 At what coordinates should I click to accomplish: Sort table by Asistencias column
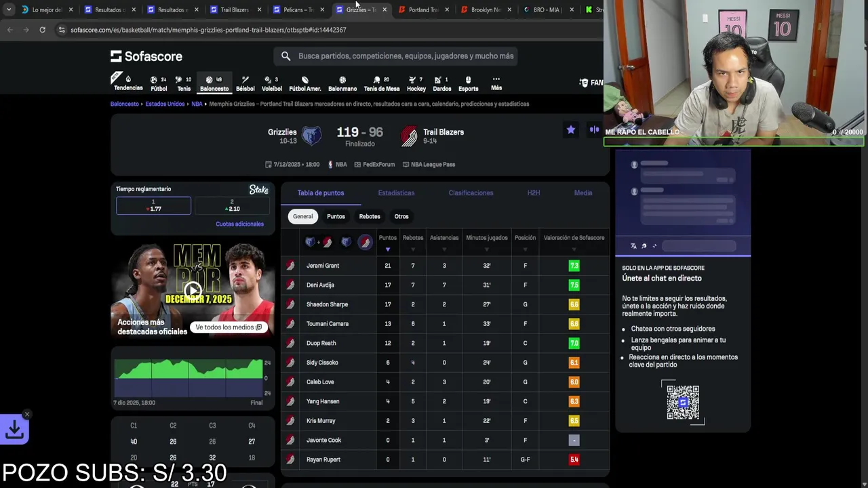click(x=444, y=242)
